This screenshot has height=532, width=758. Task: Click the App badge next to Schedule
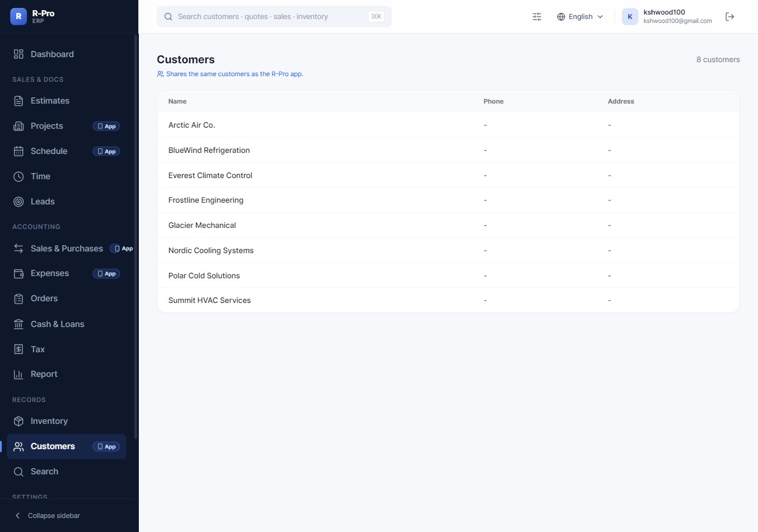click(106, 152)
